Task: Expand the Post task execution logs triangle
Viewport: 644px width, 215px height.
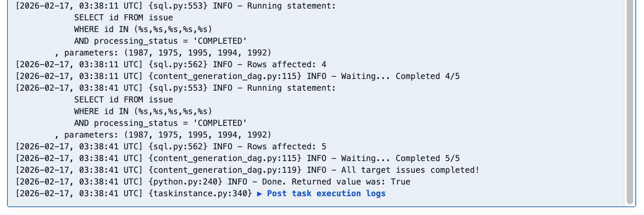Action: pos(260,194)
